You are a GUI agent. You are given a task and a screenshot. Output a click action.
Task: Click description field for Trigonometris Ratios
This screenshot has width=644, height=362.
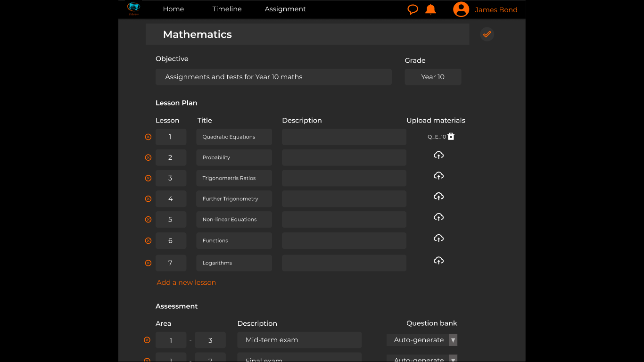point(344,178)
